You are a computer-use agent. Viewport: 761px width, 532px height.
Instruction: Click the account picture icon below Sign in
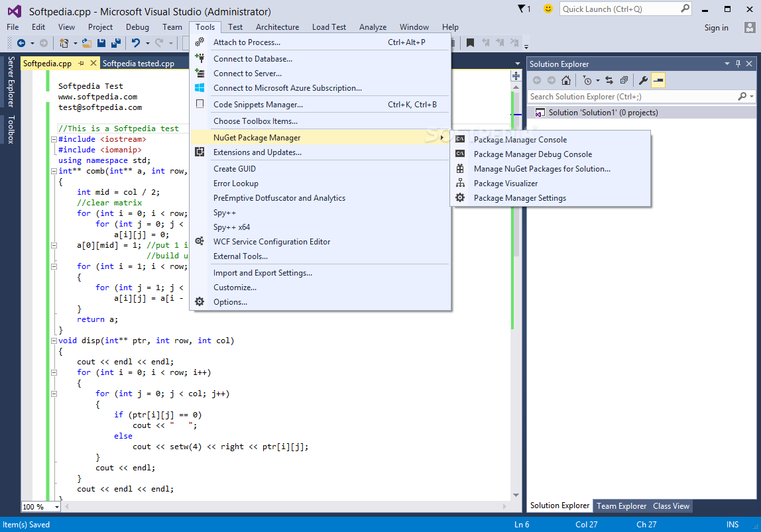749,27
